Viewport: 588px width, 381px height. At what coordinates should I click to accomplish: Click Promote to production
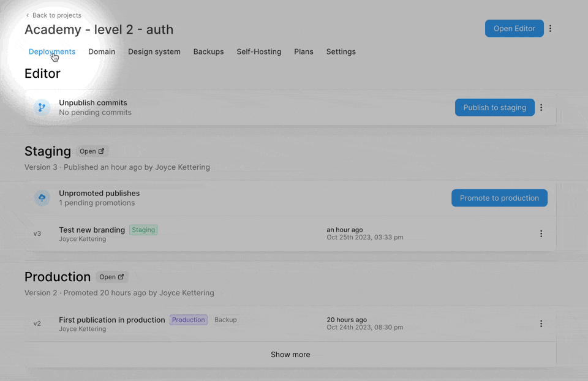point(499,198)
